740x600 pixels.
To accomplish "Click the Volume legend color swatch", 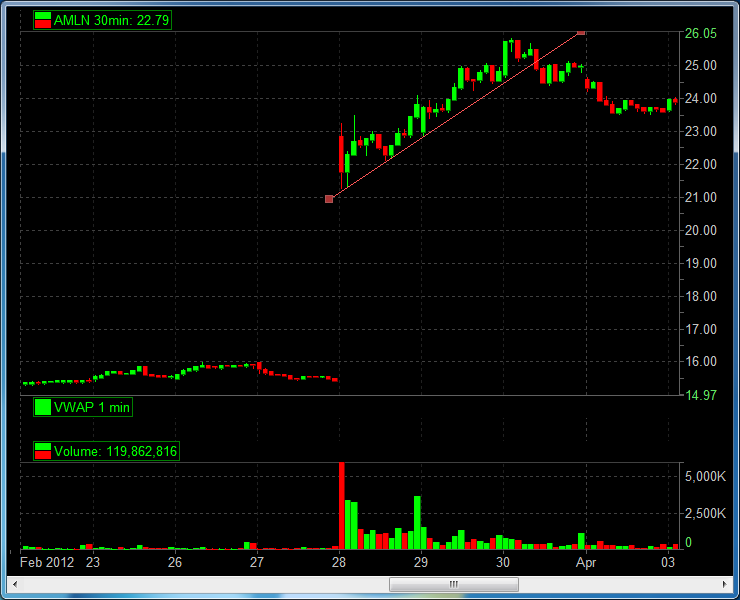I will tap(42, 451).
